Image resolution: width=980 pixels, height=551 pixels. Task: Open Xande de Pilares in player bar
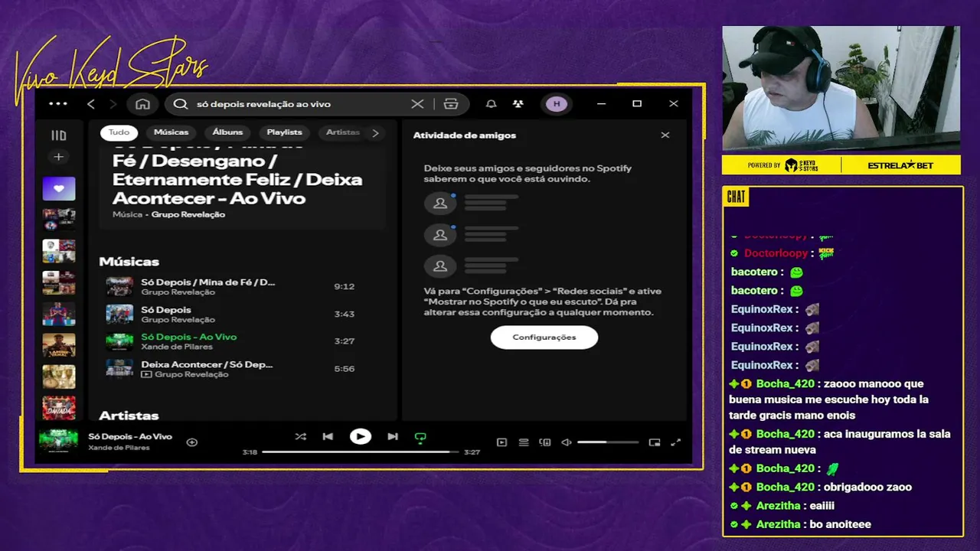coord(119,447)
